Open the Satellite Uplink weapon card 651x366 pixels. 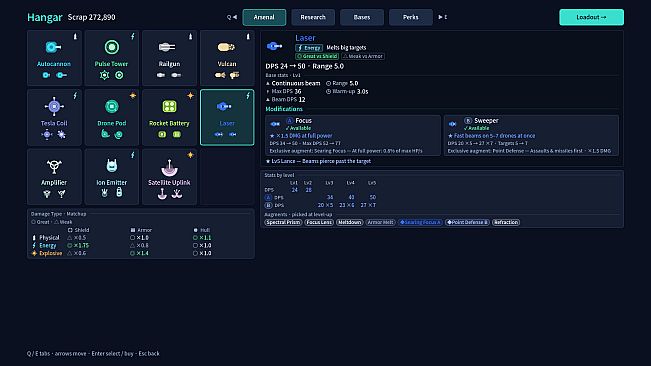tap(169, 177)
